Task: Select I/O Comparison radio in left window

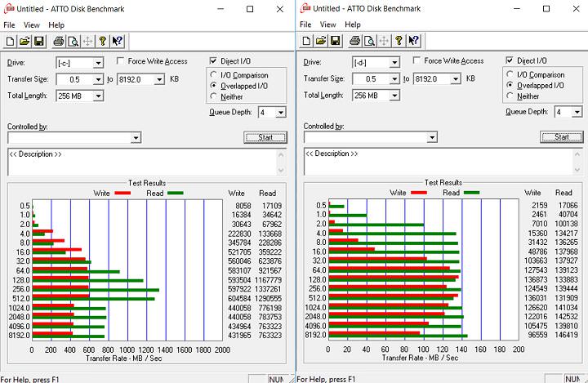Action: tap(214, 75)
